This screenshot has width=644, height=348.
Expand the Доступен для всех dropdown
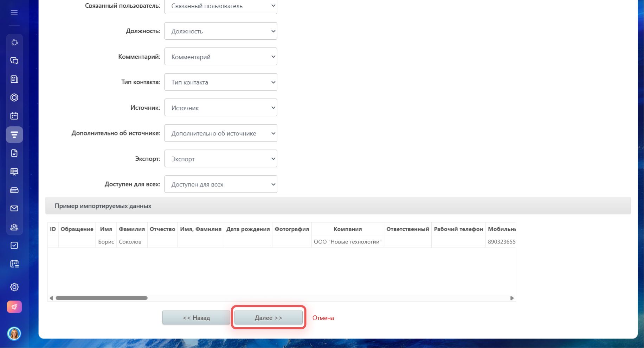[220, 184]
